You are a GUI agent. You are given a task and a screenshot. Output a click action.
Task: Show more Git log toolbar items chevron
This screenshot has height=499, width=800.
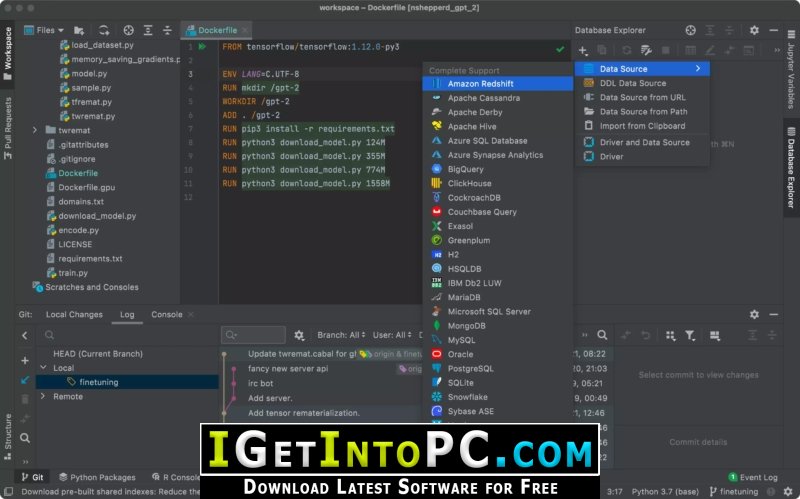pyautogui.click(x=585, y=335)
